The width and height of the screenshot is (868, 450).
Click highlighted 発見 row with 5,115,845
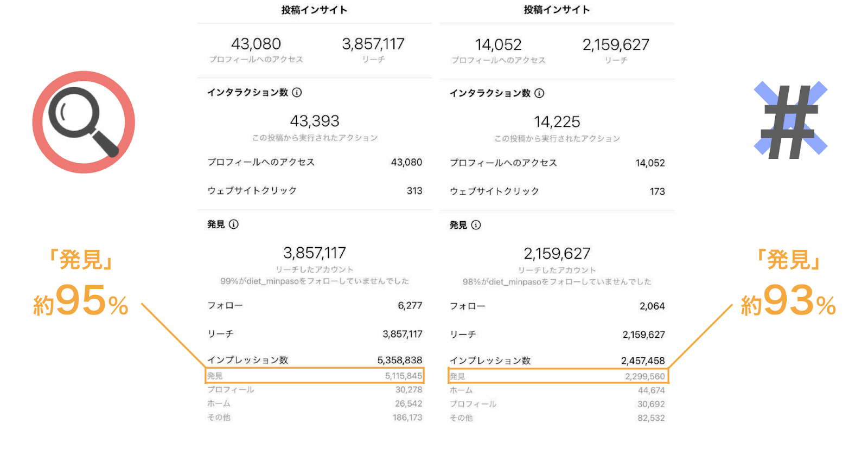pos(315,376)
